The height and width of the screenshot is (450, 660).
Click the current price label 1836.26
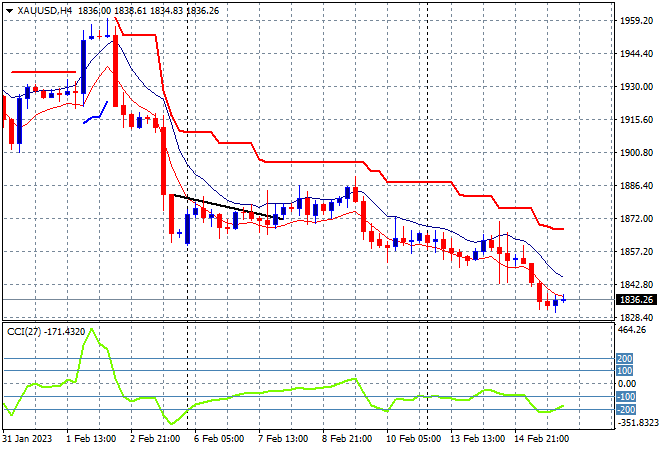(636, 300)
